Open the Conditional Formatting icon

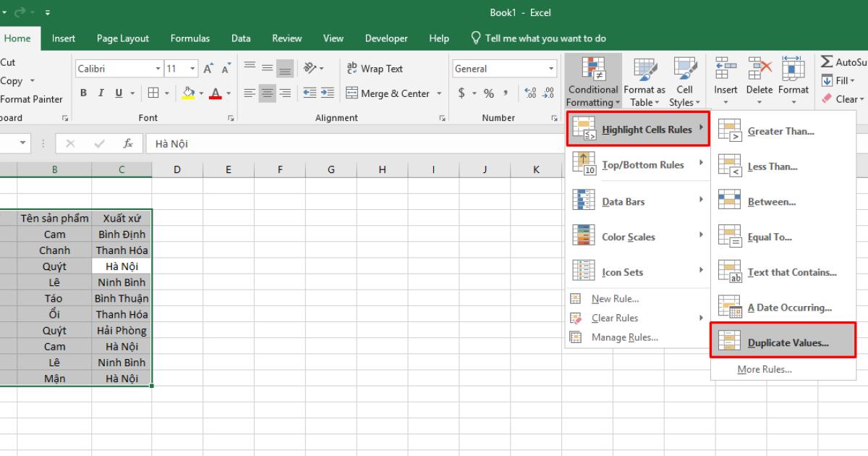point(592,80)
